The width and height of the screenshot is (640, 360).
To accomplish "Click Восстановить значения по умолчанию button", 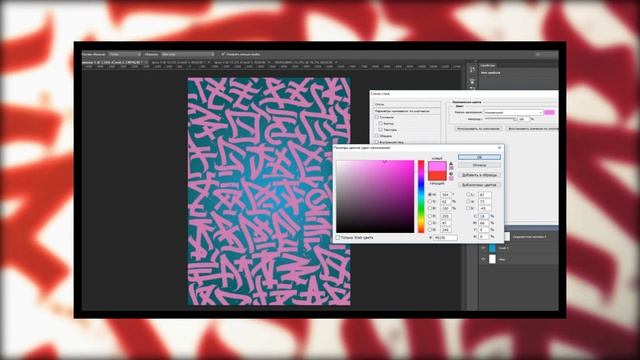I will click(532, 129).
